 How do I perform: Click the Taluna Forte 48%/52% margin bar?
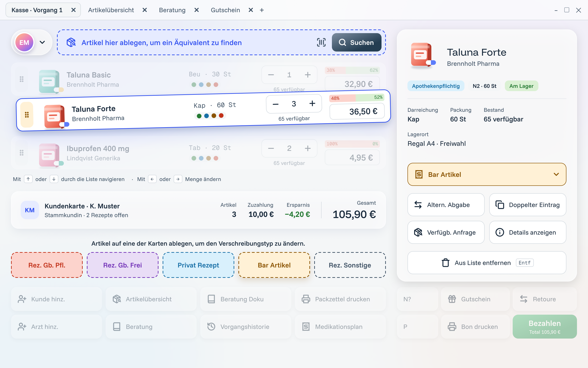pyautogui.click(x=357, y=98)
